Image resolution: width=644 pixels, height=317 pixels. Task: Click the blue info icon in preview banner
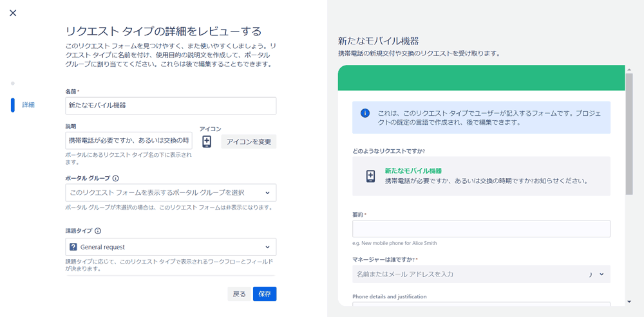click(365, 113)
